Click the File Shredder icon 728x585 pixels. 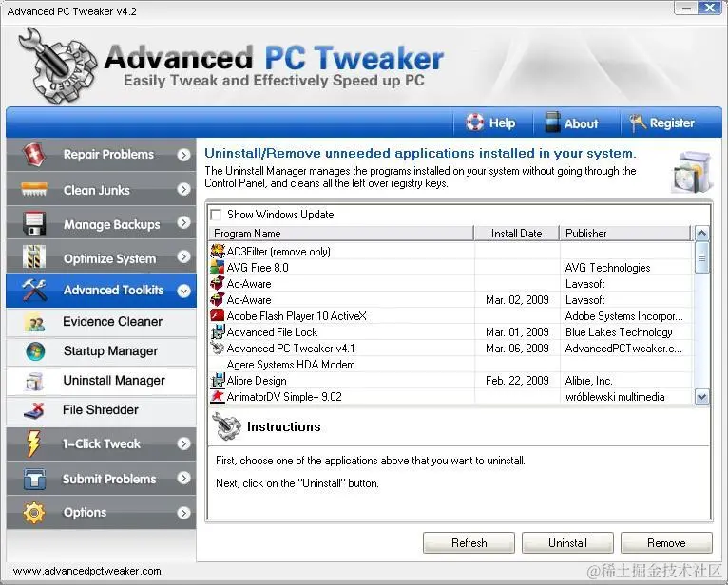click(x=34, y=411)
